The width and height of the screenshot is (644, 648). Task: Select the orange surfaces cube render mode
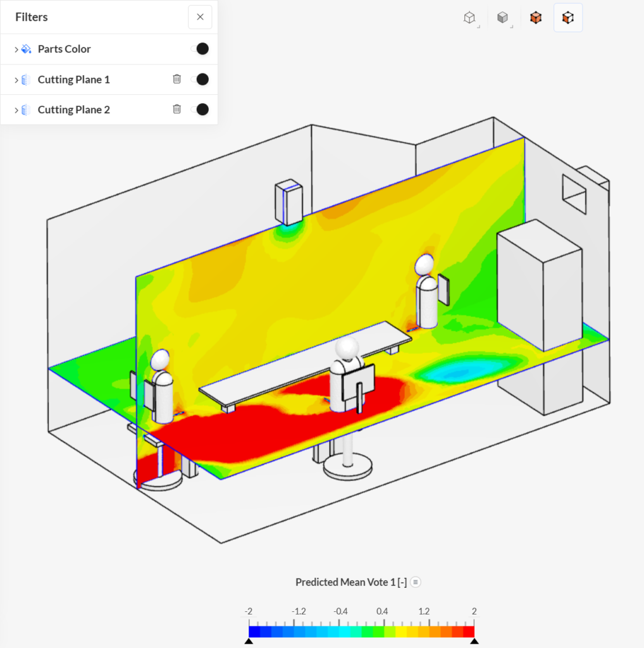coord(536,17)
